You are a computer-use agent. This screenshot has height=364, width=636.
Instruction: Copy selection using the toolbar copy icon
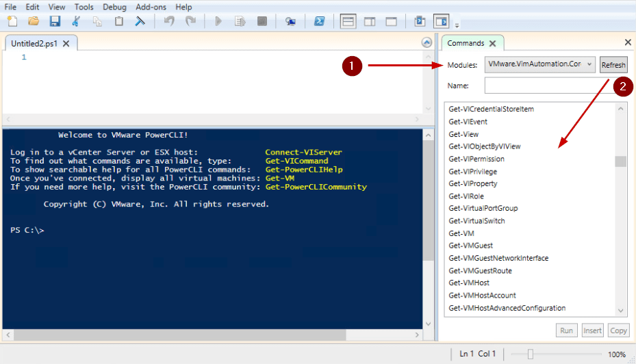click(97, 21)
